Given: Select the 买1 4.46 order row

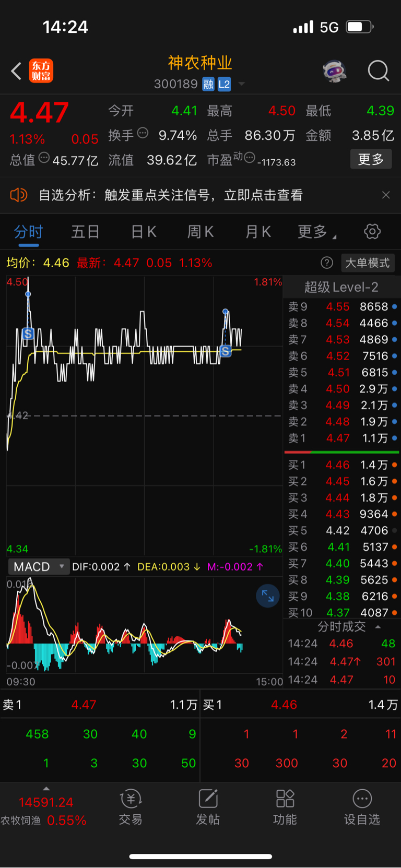Looking at the screenshot, I should pos(342,465).
